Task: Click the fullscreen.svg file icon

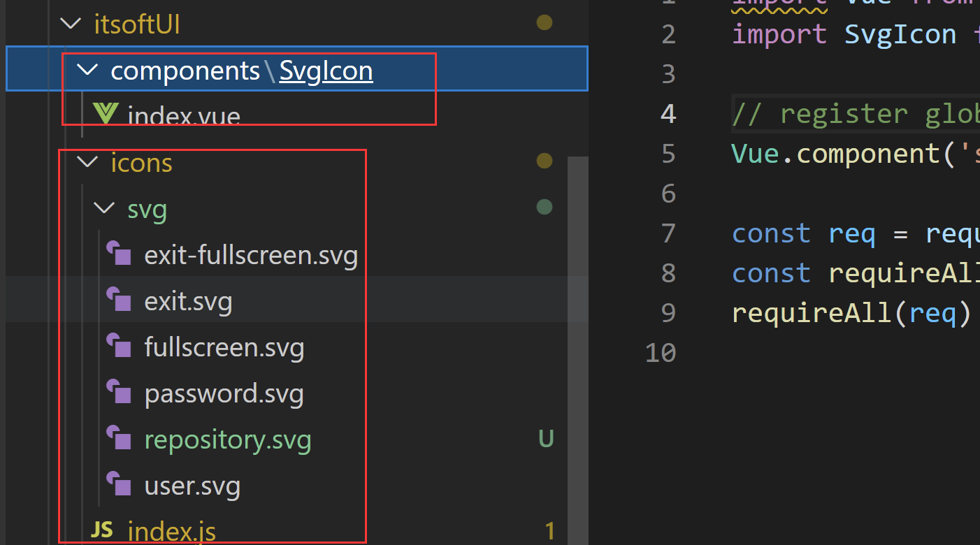Action: click(119, 347)
